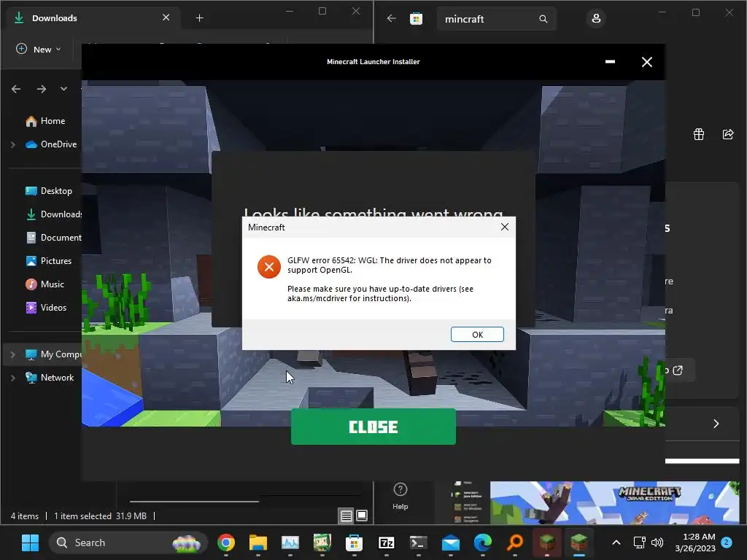Image resolution: width=747 pixels, height=560 pixels.
Task: Open Microsoft Store from taskbar
Action: coord(354,542)
